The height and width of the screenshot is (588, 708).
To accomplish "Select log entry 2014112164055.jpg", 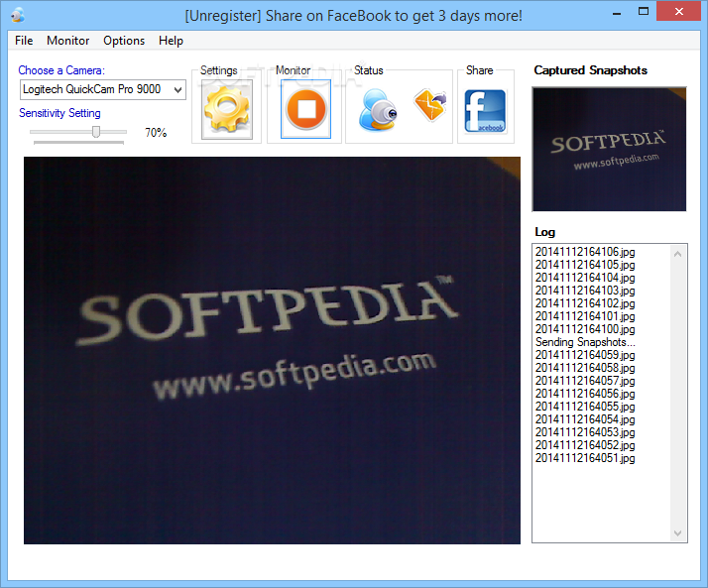I will tap(585, 406).
